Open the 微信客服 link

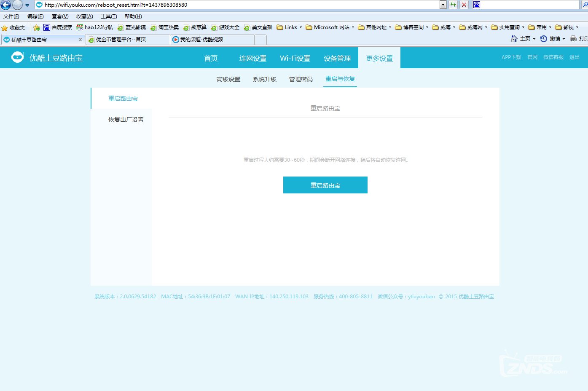click(553, 57)
